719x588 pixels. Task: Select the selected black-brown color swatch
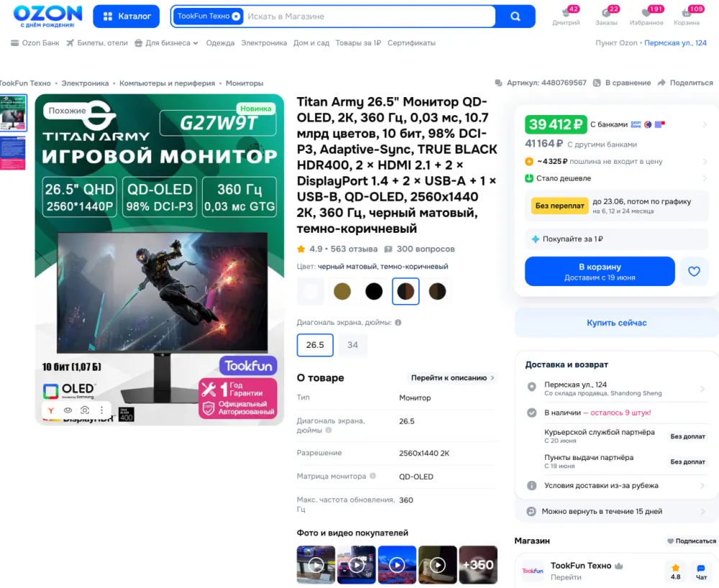[406, 291]
